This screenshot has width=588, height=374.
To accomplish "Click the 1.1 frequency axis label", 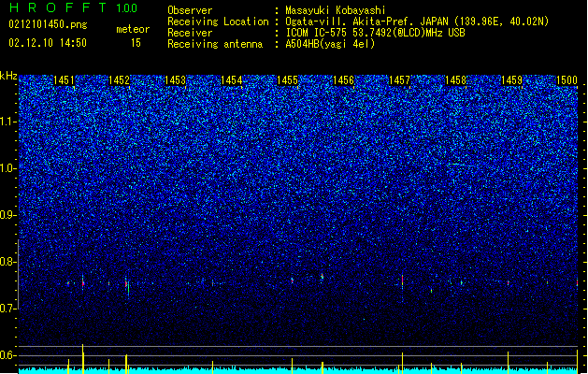I will [x=8, y=122].
